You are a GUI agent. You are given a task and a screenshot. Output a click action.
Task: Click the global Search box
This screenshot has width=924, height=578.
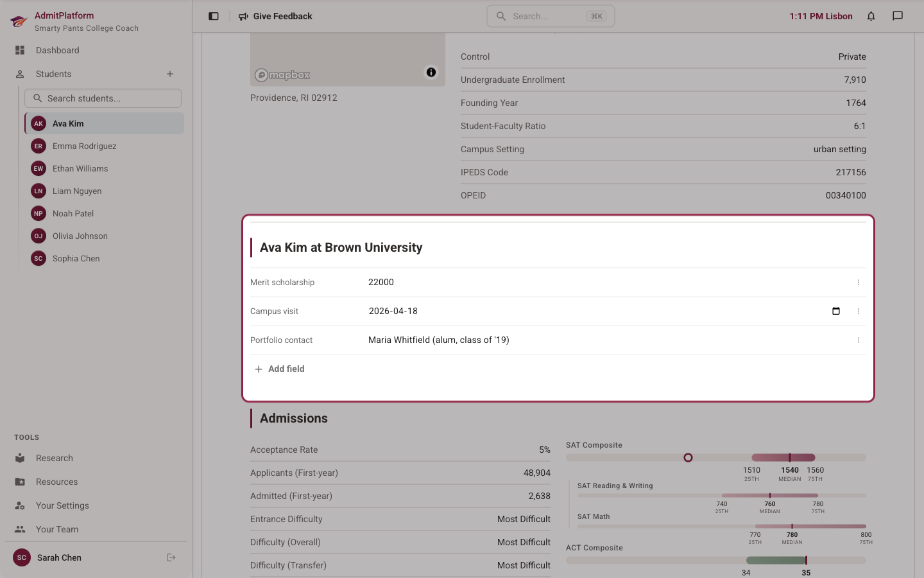click(x=551, y=16)
